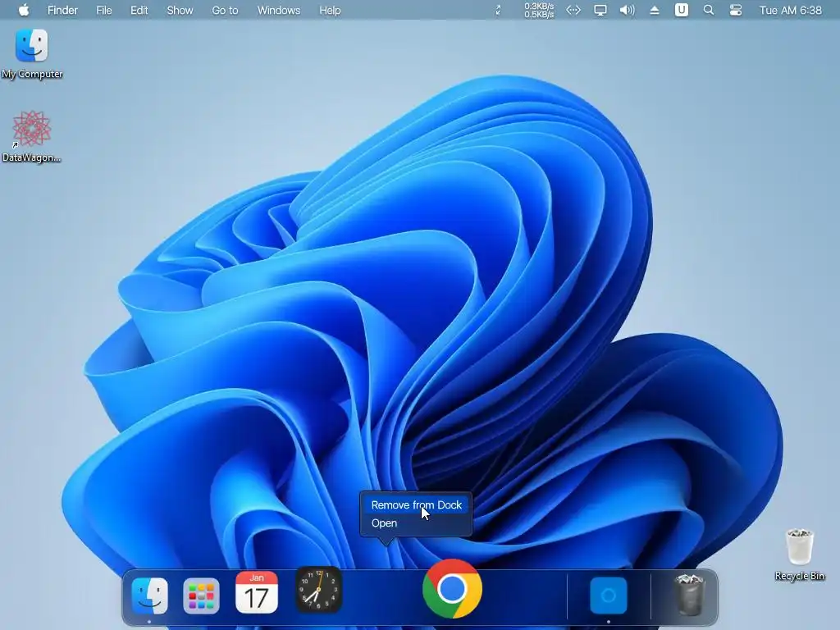Open the Windows menu
The width and height of the screenshot is (840, 630).
[279, 10]
